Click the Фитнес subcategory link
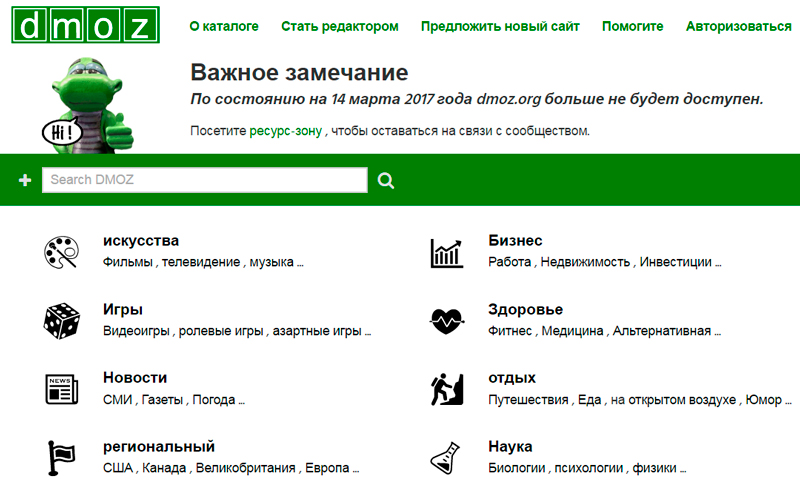This screenshot has height=492, width=800. click(510, 331)
